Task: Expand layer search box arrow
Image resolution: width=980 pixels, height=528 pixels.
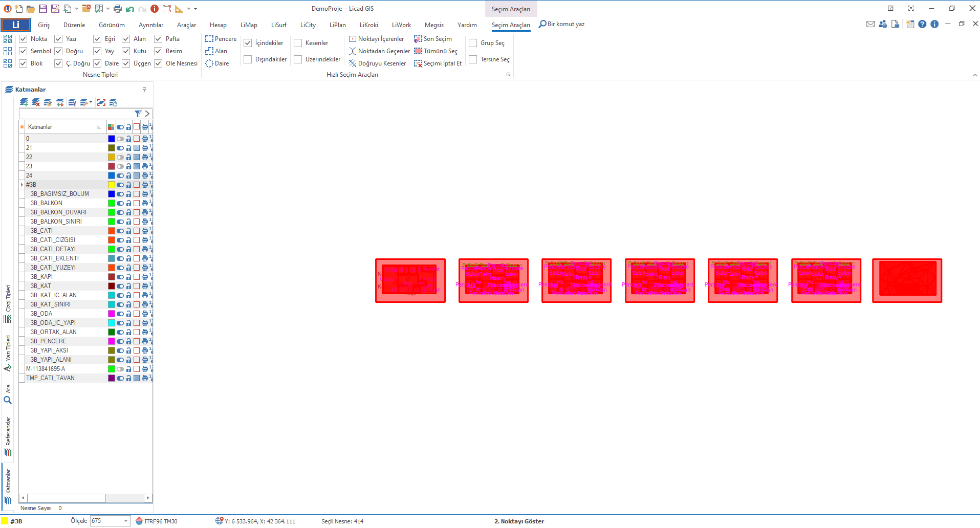Action: tap(147, 114)
